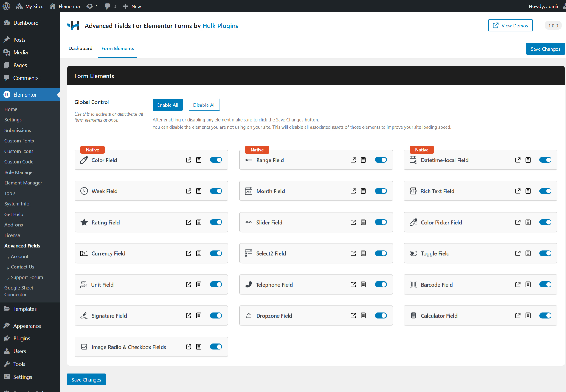
Task: Disable the Range Field toggle
Action: coord(381,160)
